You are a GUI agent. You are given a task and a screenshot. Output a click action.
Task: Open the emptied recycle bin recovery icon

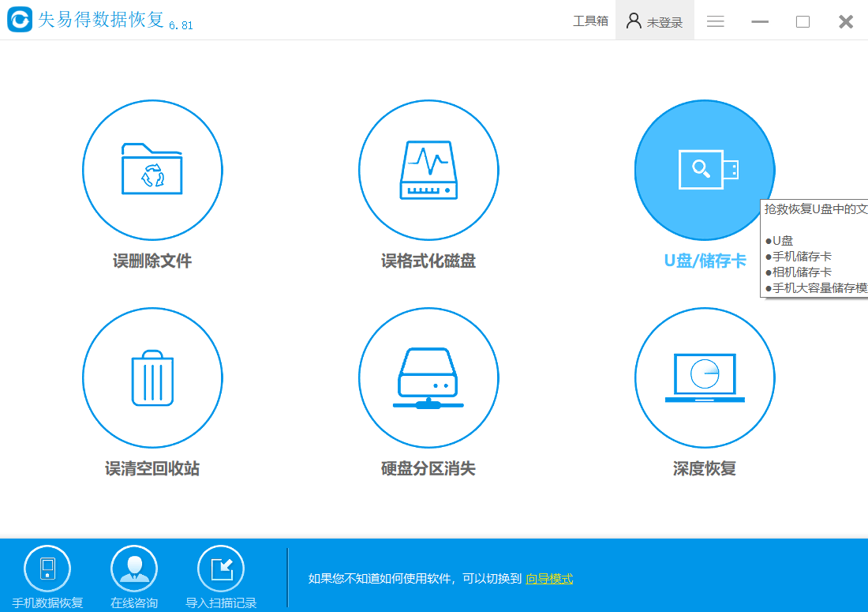152,377
